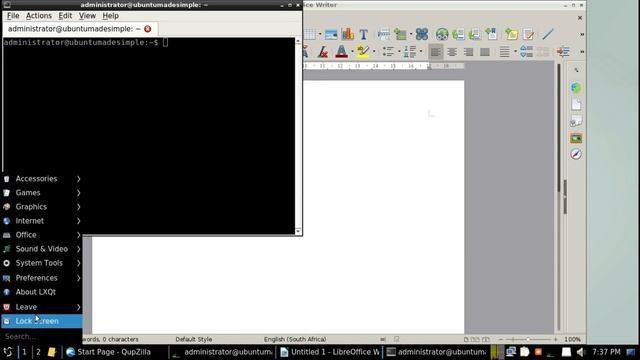Open the line spacing dropdown arrow
Image resolution: width=640 pixels, height=360 pixels.
515,52
